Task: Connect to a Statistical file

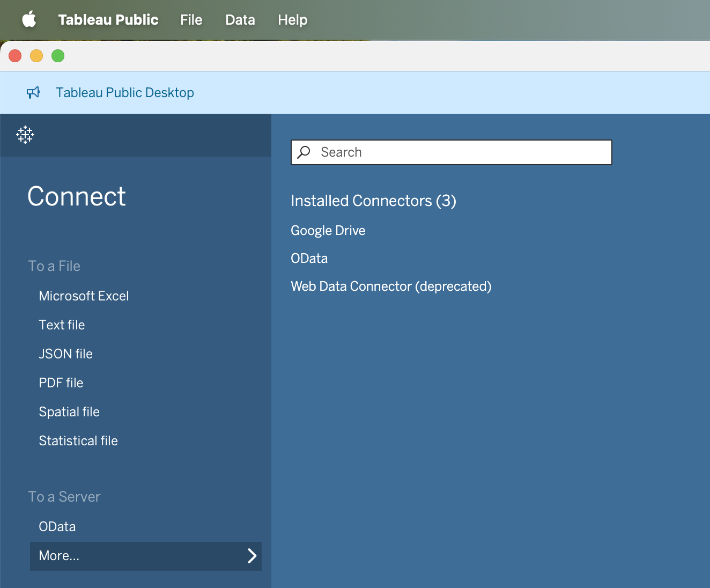Action: 78,441
